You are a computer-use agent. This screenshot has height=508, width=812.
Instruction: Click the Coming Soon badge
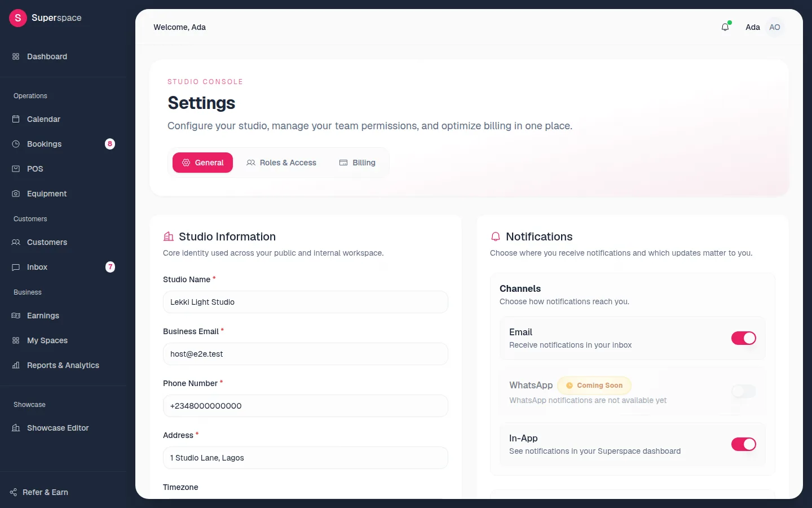(594, 386)
